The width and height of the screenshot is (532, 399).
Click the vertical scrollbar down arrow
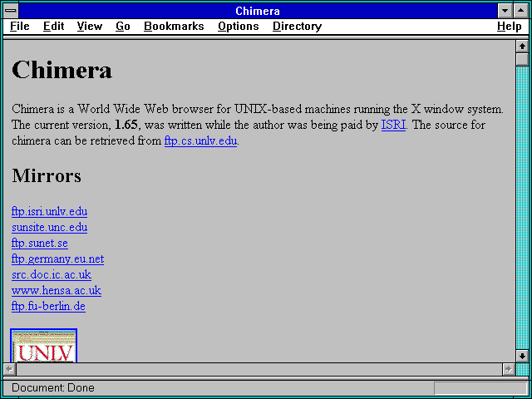point(522,356)
